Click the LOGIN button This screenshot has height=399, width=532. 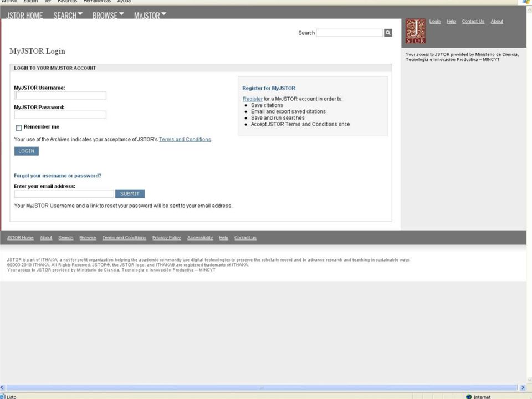pyautogui.click(x=27, y=151)
